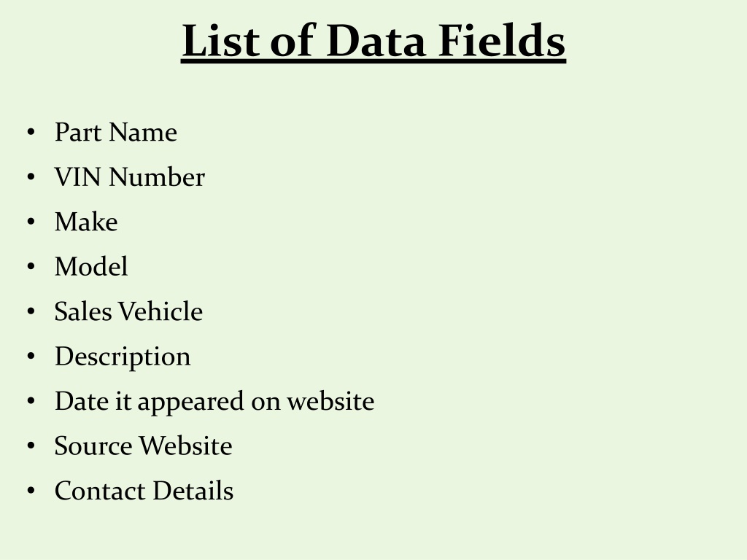Click the Description list item
Image resolution: width=747 pixels, height=560 pixels.
click(123, 357)
